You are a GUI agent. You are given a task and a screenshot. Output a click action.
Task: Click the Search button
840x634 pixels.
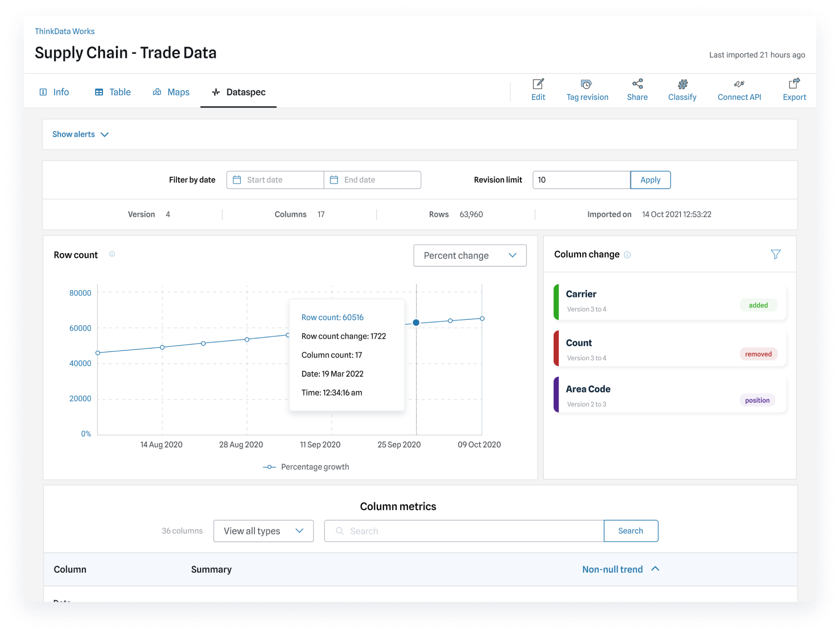coord(630,531)
